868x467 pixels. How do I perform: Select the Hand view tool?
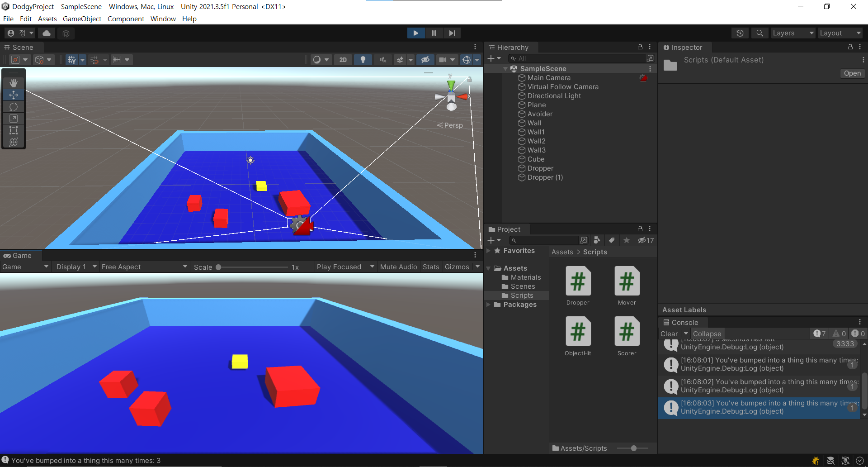click(x=14, y=83)
